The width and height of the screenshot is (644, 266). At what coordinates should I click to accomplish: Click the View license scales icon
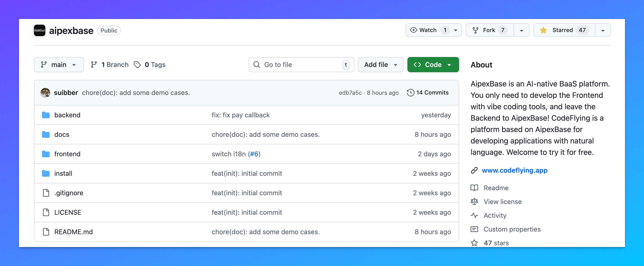pyautogui.click(x=475, y=201)
